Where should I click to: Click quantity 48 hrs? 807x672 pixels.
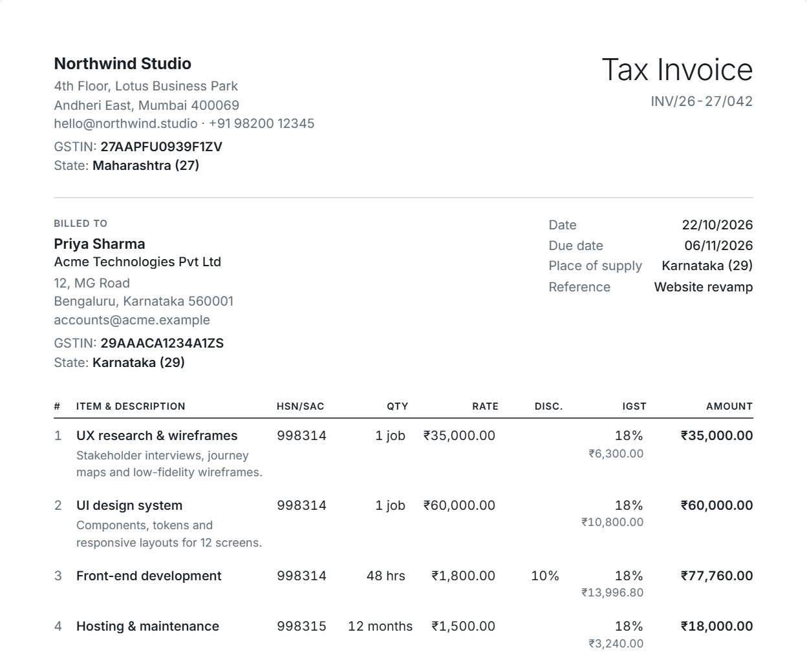[x=386, y=576]
